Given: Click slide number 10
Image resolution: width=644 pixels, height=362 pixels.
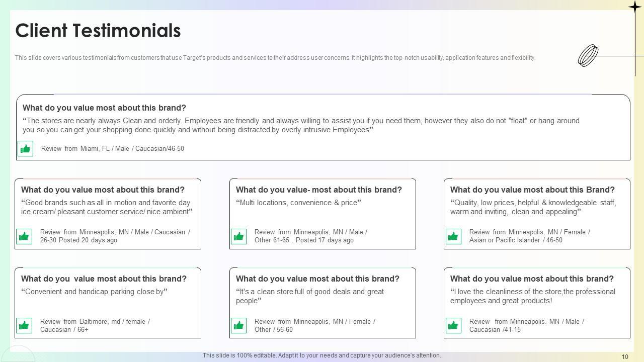Looking at the screenshot, I should click(x=625, y=357).
